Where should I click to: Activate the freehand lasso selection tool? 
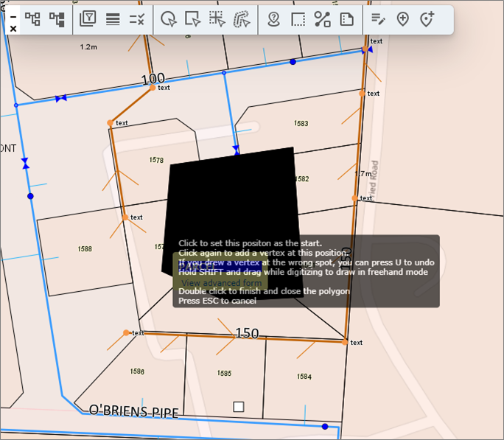click(x=242, y=20)
